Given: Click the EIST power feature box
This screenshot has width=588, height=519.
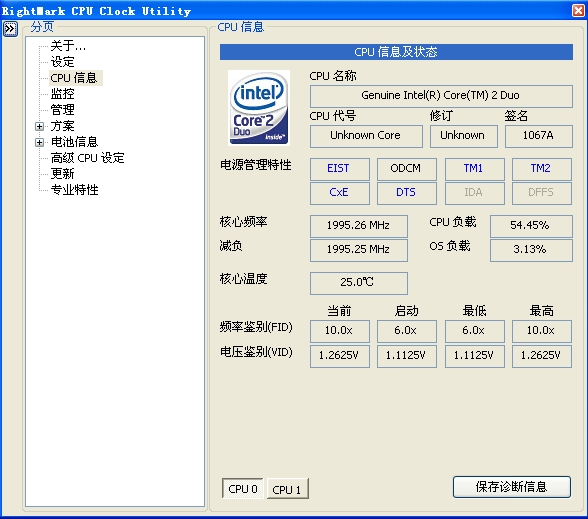Looking at the screenshot, I should (x=339, y=169).
